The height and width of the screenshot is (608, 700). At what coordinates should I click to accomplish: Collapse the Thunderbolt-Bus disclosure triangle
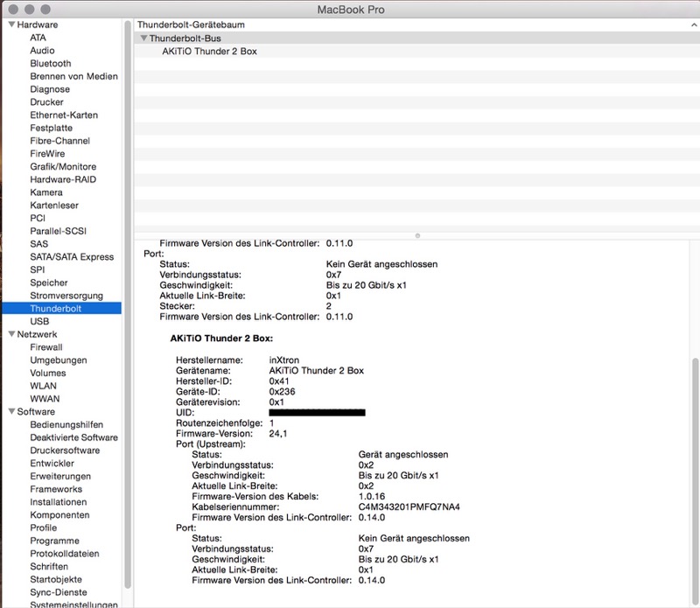tap(143, 38)
